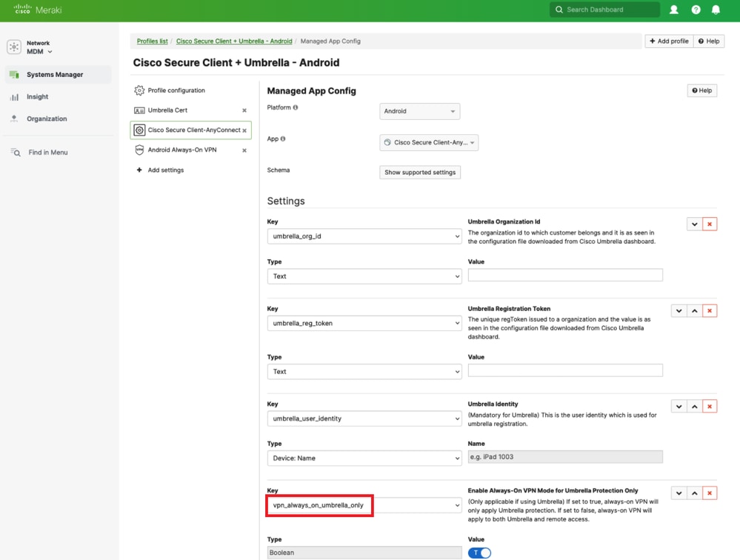This screenshot has width=740, height=560.
Task: Click the Cisco Meraki logo
Action: tap(33, 10)
